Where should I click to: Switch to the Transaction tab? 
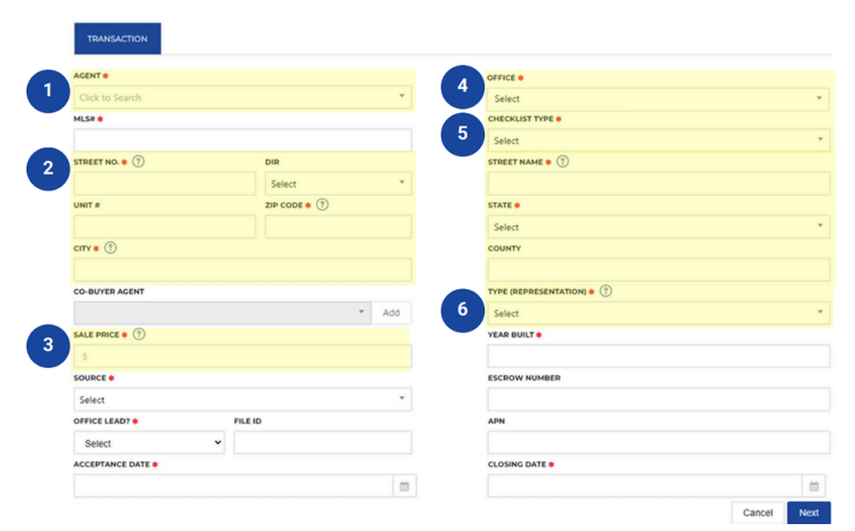click(117, 39)
